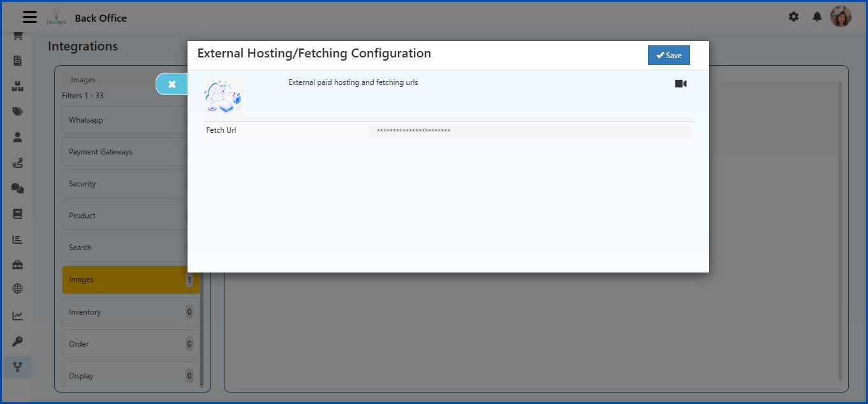Click the masked Fetch Url input field
This screenshot has width=868, height=404.
[x=530, y=130]
